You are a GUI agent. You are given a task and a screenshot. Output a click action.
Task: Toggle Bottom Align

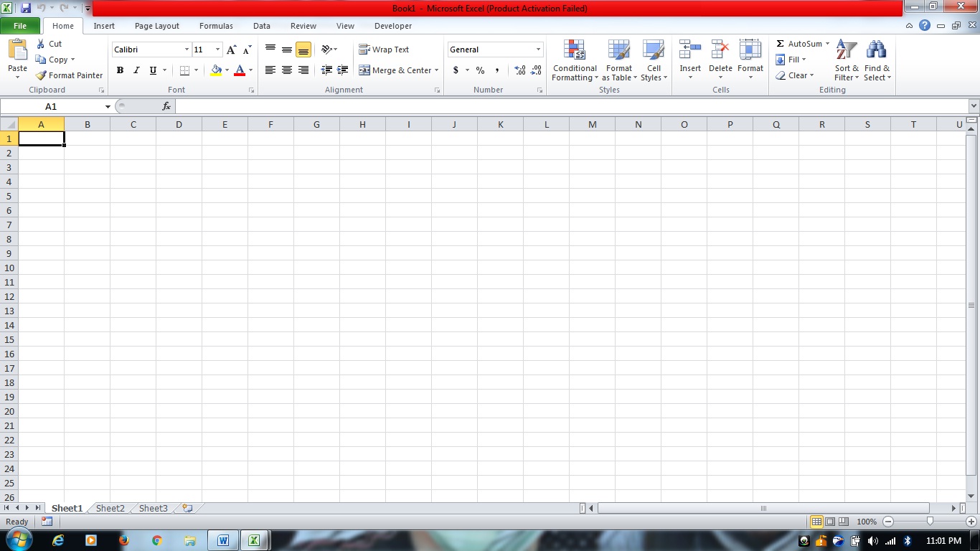point(303,50)
